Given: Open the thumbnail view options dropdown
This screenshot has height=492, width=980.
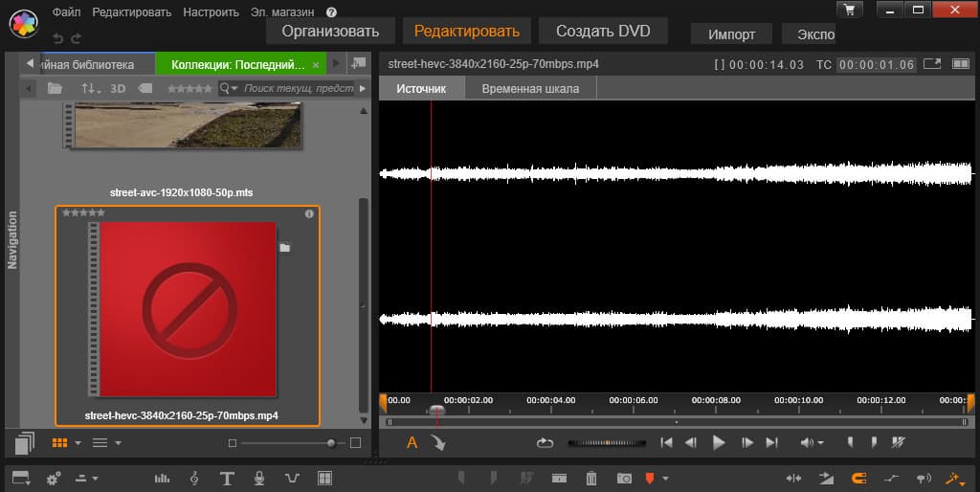Looking at the screenshot, I should click(x=78, y=442).
